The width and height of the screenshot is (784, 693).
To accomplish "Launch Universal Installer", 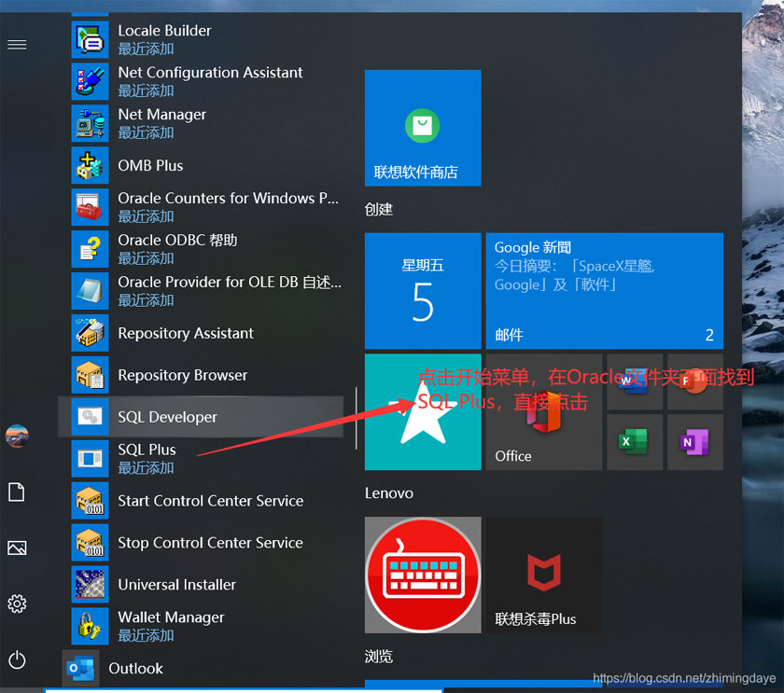I will [x=176, y=585].
